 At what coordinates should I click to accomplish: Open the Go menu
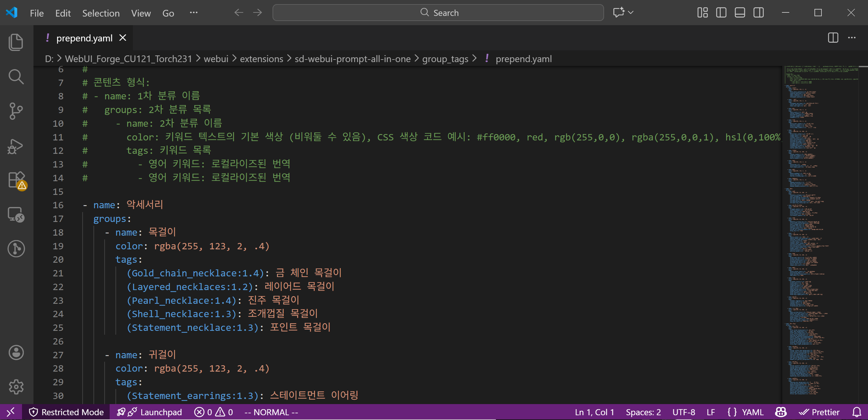pos(168,13)
